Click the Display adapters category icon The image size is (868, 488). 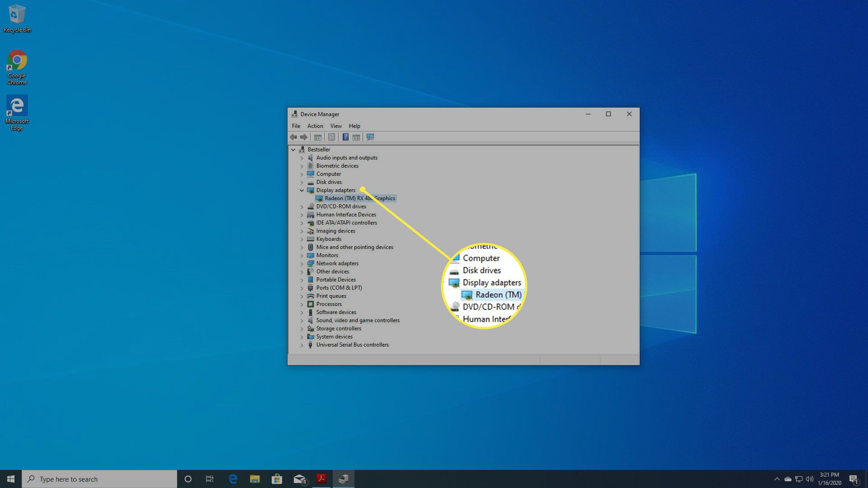[x=311, y=190]
